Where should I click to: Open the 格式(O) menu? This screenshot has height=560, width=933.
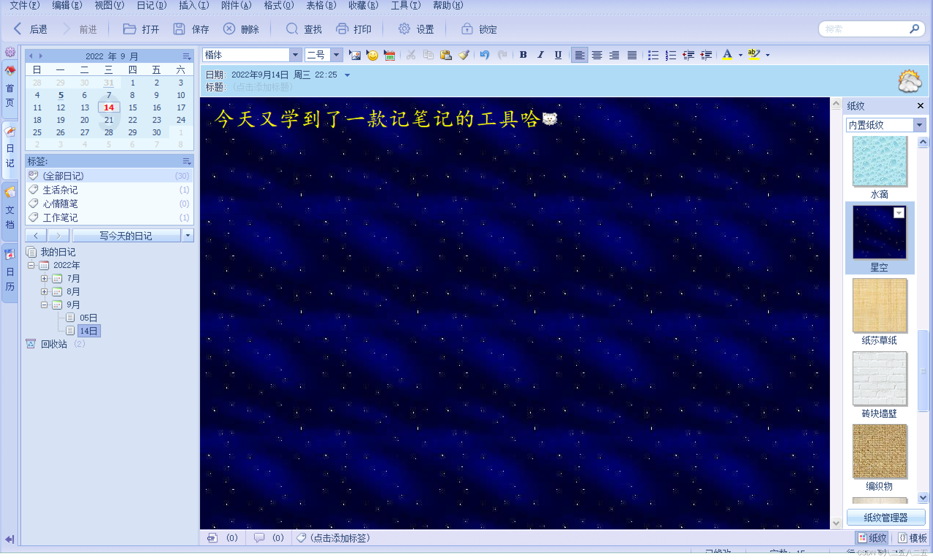[279, 5]
